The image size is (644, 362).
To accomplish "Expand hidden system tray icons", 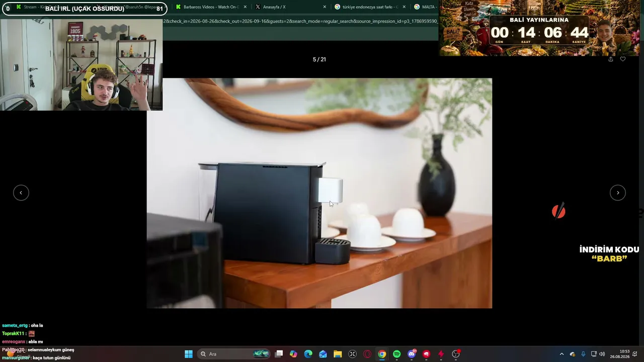I will (562, 354).
